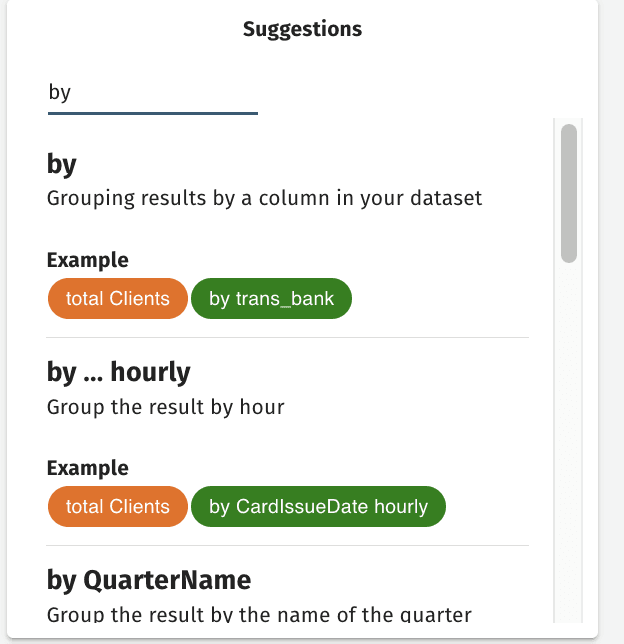The height and width of the screenshot is (644, 624).
Task: Click the suggestions search field containing "by"
Action: [152, 93]
